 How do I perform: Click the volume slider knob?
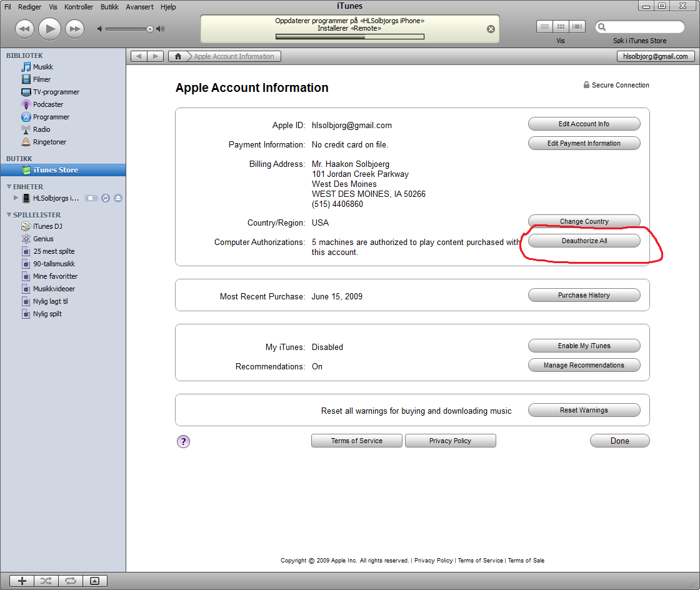click(x=150, y=29)
